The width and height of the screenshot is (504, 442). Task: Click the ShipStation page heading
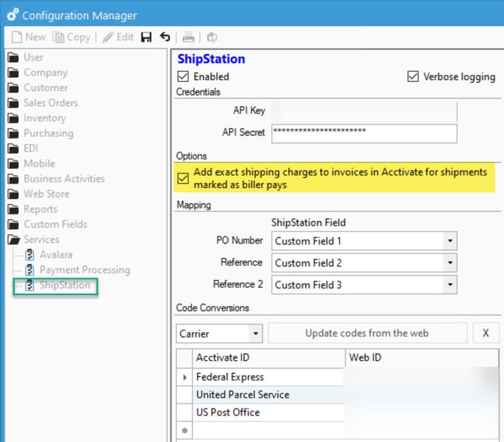pyautogui.click(x=211, y=59)
